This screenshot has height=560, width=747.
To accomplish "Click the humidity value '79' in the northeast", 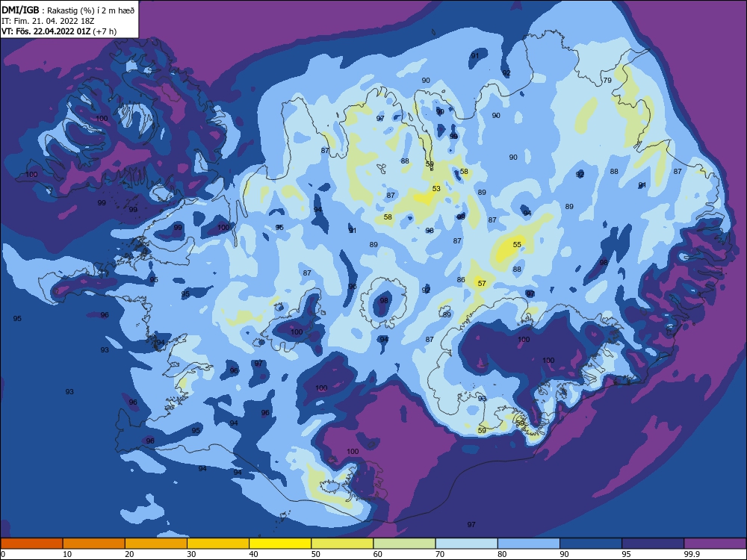I will (x=607, y=80).
